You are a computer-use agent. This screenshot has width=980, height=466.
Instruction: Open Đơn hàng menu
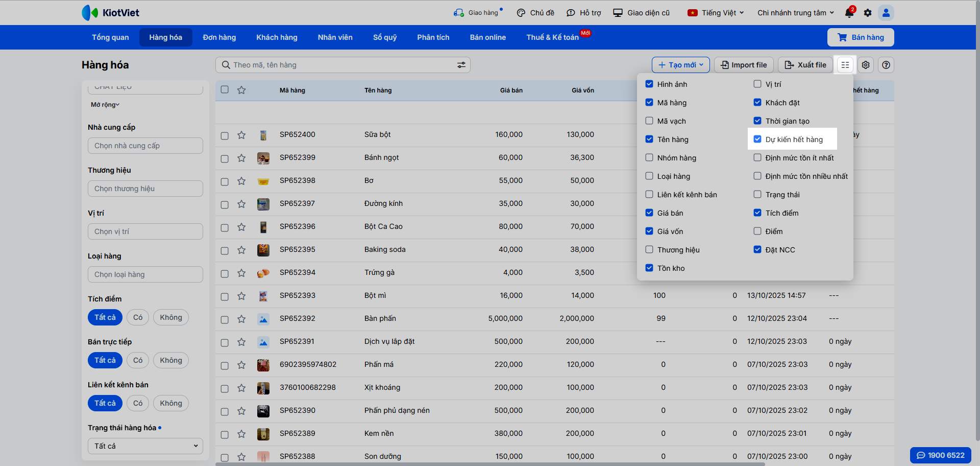point(219,37)
